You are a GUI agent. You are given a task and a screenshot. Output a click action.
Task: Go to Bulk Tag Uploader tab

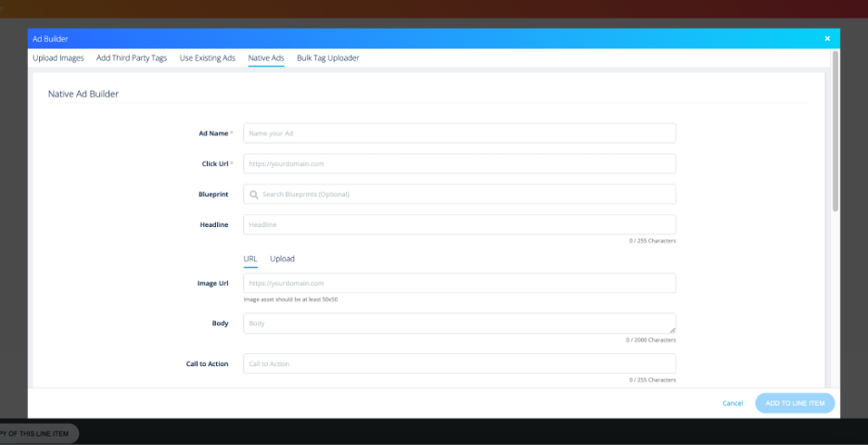click(327, 58)
